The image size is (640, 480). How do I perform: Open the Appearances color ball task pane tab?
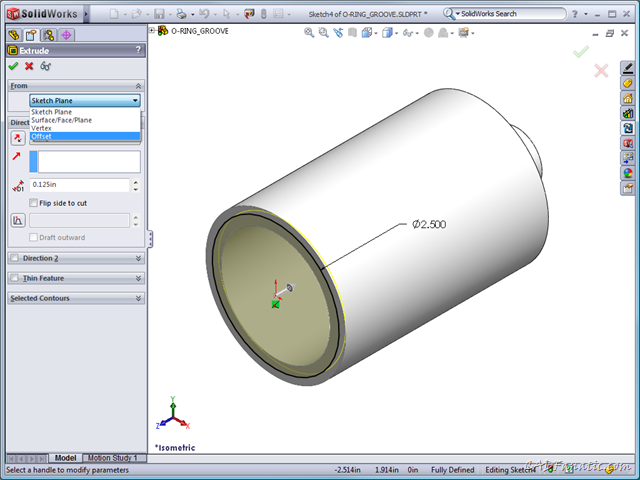[x=628, y=173]
